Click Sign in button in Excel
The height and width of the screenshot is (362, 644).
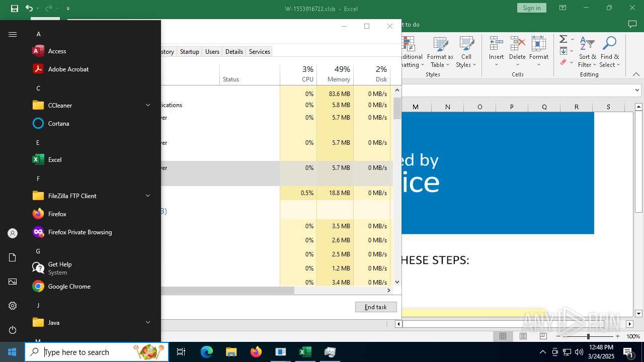click(x=531, y=8)
